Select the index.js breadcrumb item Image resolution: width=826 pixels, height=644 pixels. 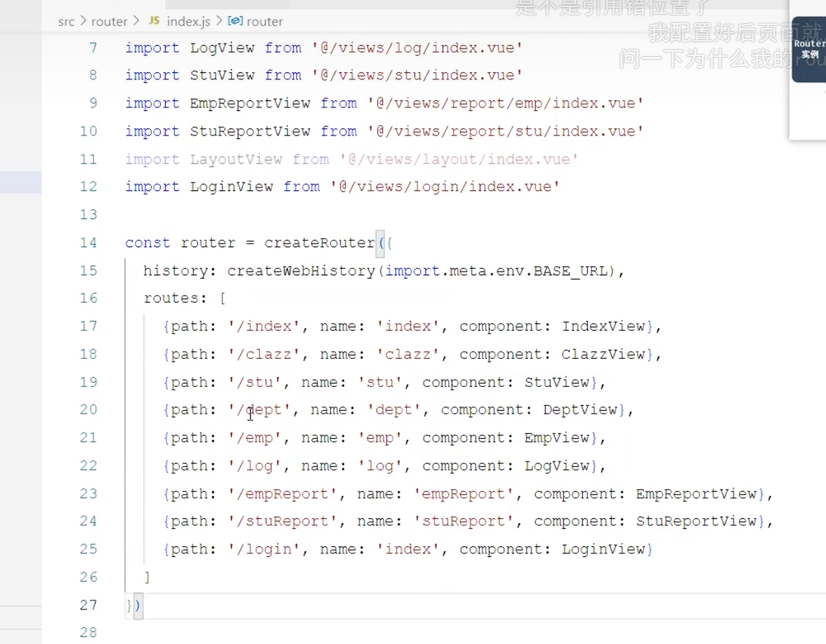tap(188, 22)
